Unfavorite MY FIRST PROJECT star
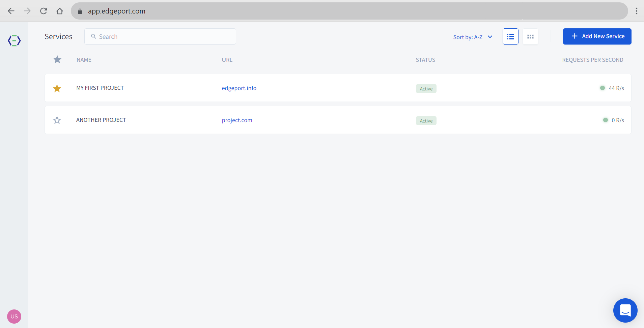Screen dimensions: 644x328 click(x=57, y=88)
